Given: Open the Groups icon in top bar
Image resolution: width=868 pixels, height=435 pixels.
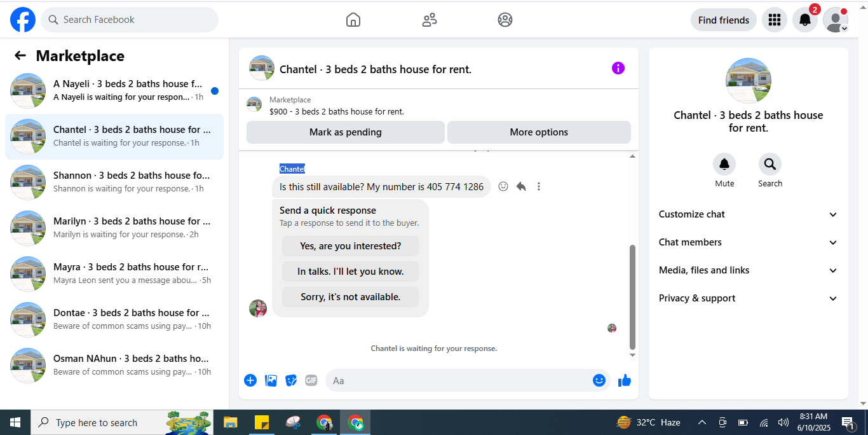Looking at the screenshot, I should click(505, 20).
